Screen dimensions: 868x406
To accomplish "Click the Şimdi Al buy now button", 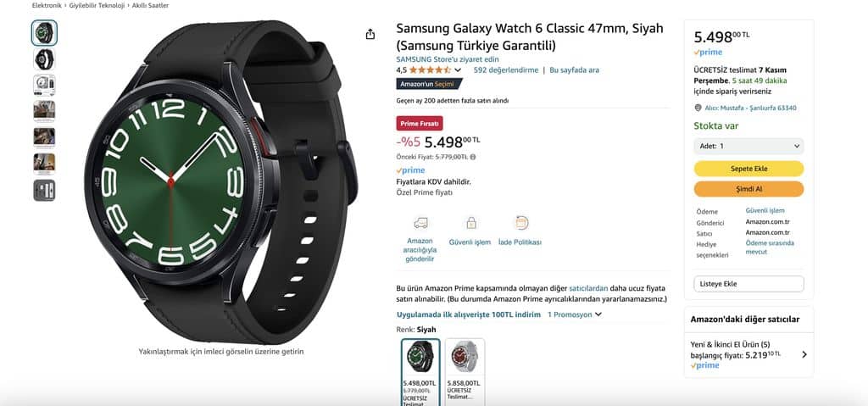I will pos(748,189).
